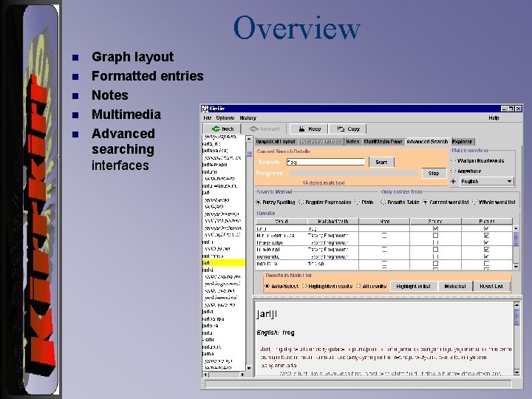Maximize the Kirrkirr window
532x399 pixels.
click(x=511, y=109)
